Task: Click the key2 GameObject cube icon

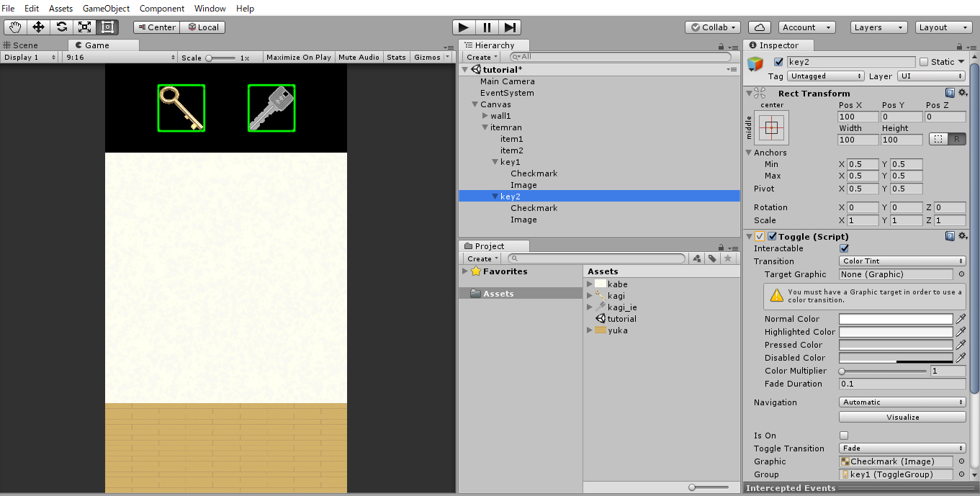Action: (x=755, y=64)
